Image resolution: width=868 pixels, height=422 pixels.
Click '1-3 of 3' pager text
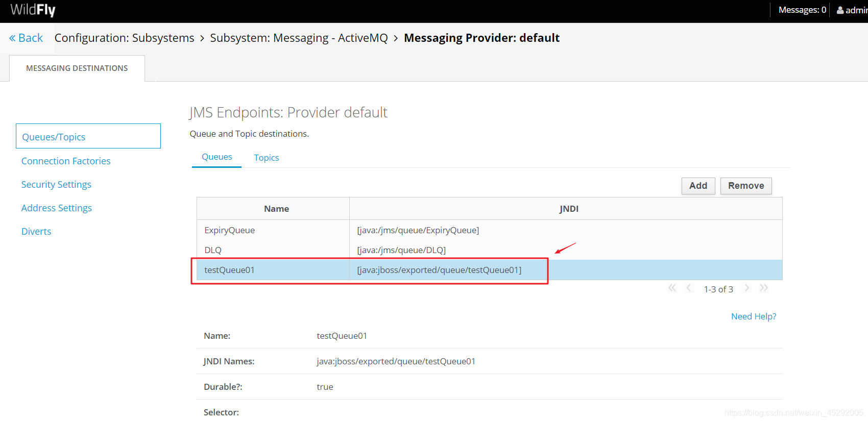click(x=718, y=289)
